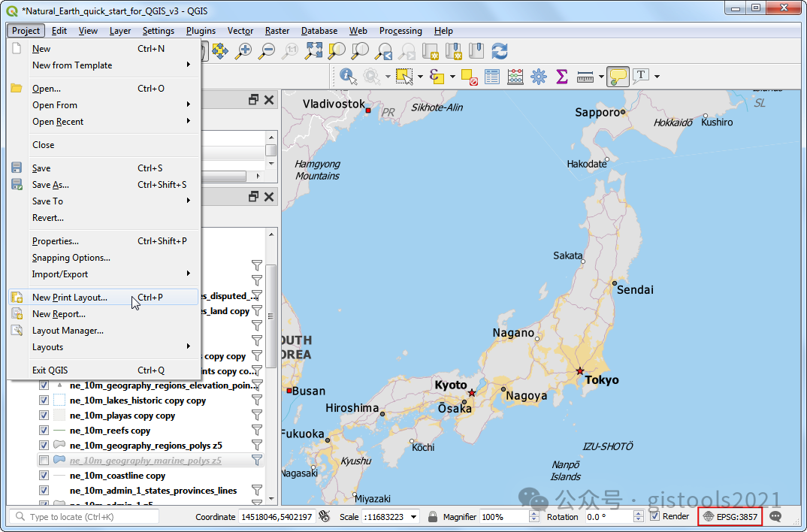This screenshot has height=532, width=807.
Task: Open Project Properties entry
Action: (x=104, y=240)
